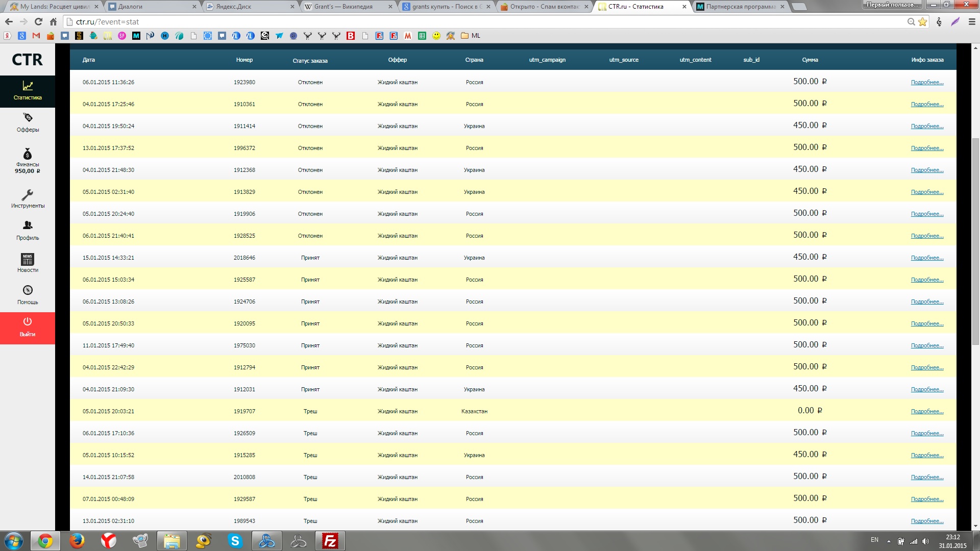
Task: Sort by the Дата column header
Action: pyautogui.click(x=89, y=60)
